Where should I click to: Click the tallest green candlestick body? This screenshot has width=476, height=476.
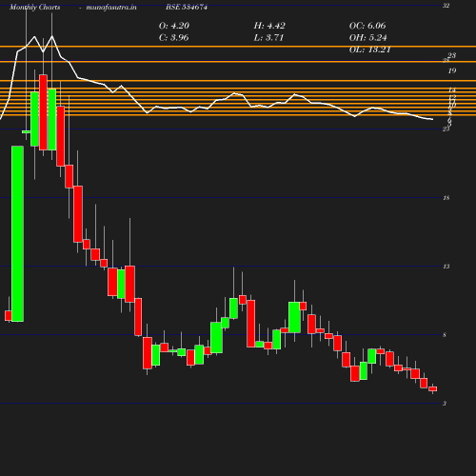(x=17, y=234)
